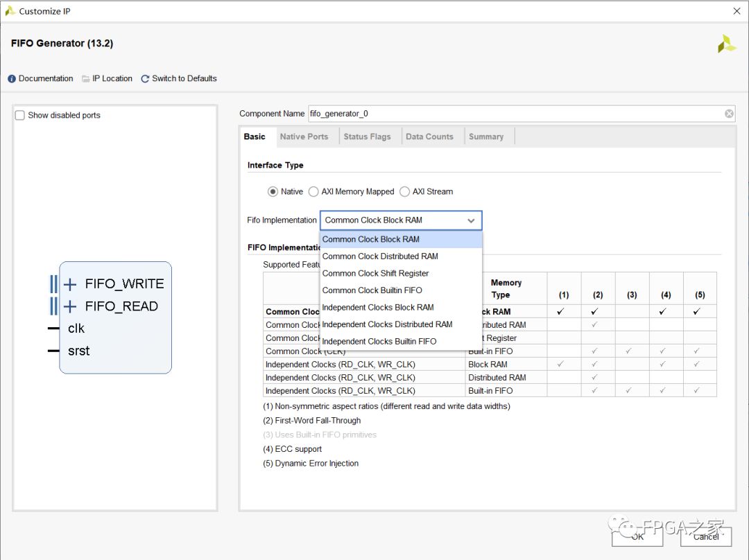The image size is (749, 560).
Task: Click the IP Location link
Action: (x=112, y=78)
